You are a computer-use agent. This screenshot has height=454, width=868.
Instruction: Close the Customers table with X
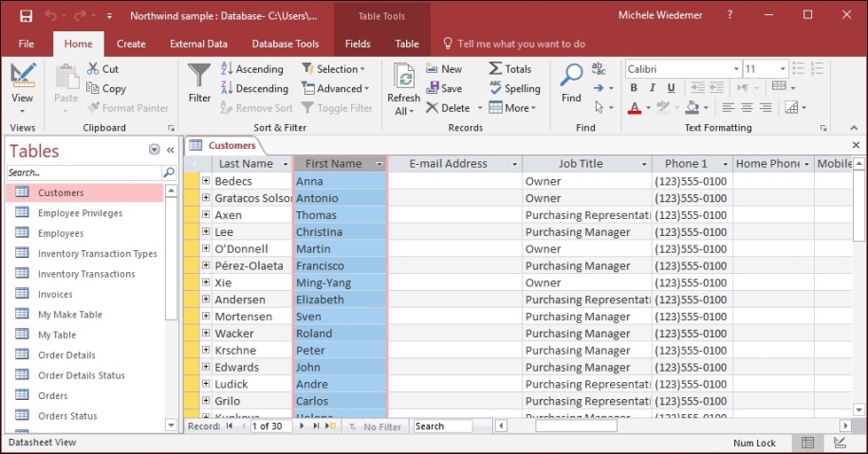(x=856, y=145)
